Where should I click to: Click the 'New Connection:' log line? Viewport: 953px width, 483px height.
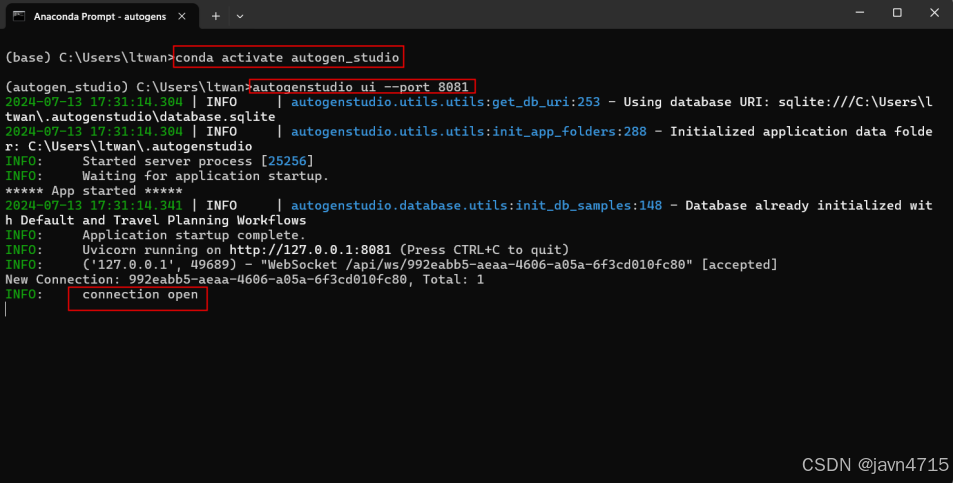click(244, 279)
